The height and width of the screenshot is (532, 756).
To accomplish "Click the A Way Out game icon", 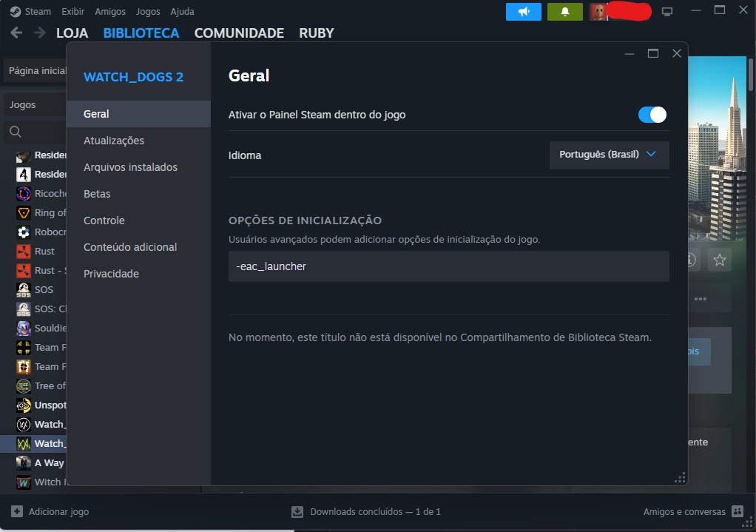I will (x=24, y=463).
